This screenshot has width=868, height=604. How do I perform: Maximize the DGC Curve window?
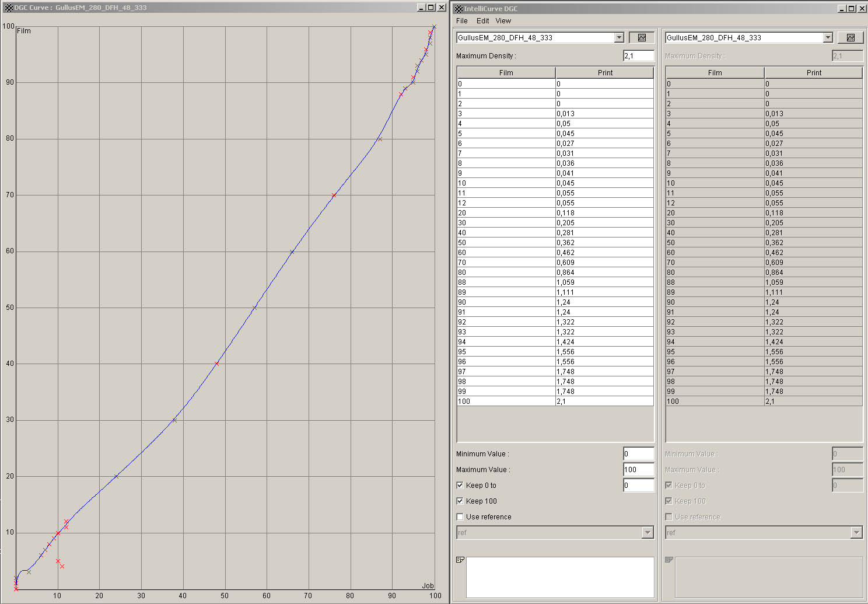(430, 8)
